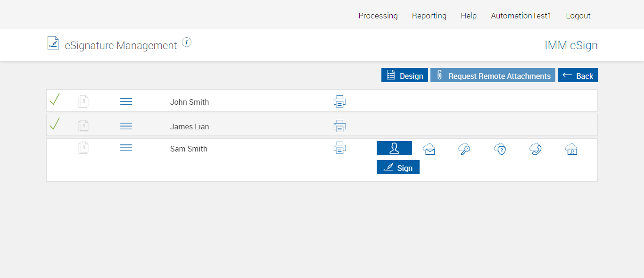Print Sam Smith's document
Screen dimensions: 644x278
339,148
